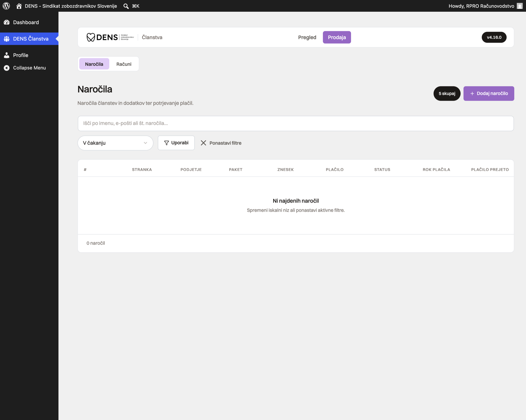Visit the site via house icon
Image resolution: width=526 pixels, height=420 pixels.
(19, 6)
